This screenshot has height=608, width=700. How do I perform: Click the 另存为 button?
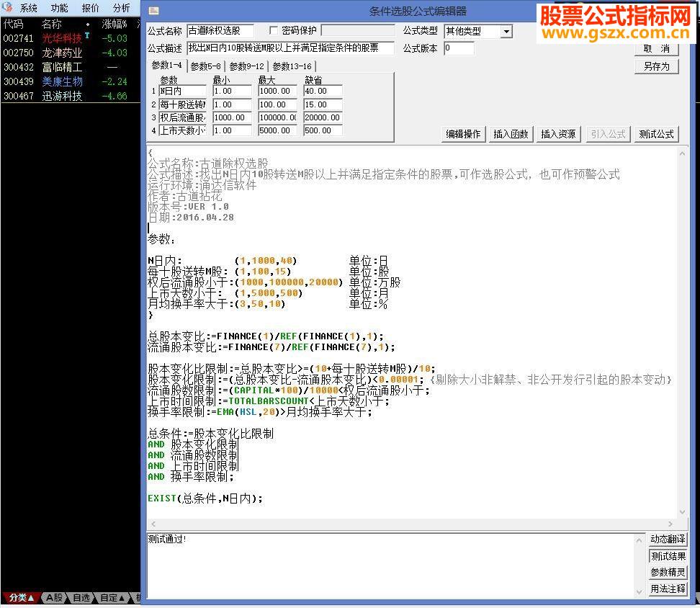click(x=657, y=66)
